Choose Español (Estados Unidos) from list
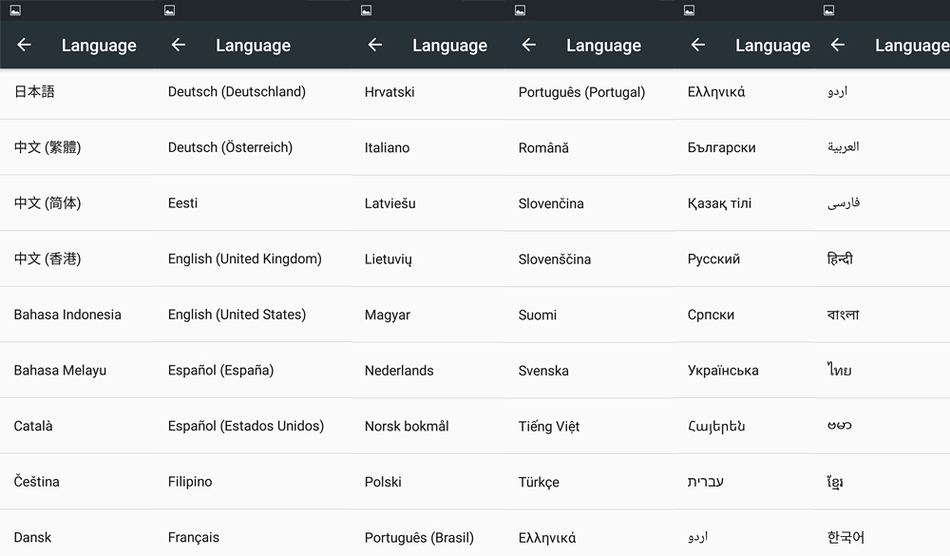The width and height of the screenshot is (950, 556). pos(246,426)
